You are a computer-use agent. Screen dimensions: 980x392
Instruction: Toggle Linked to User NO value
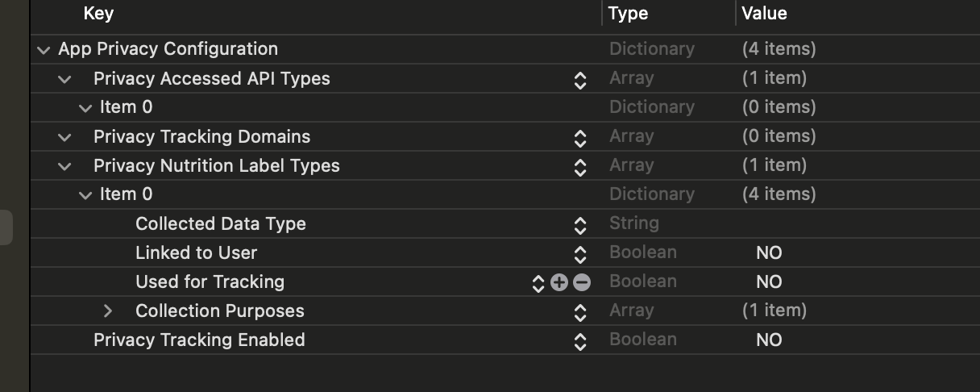(x=769, y=253)
